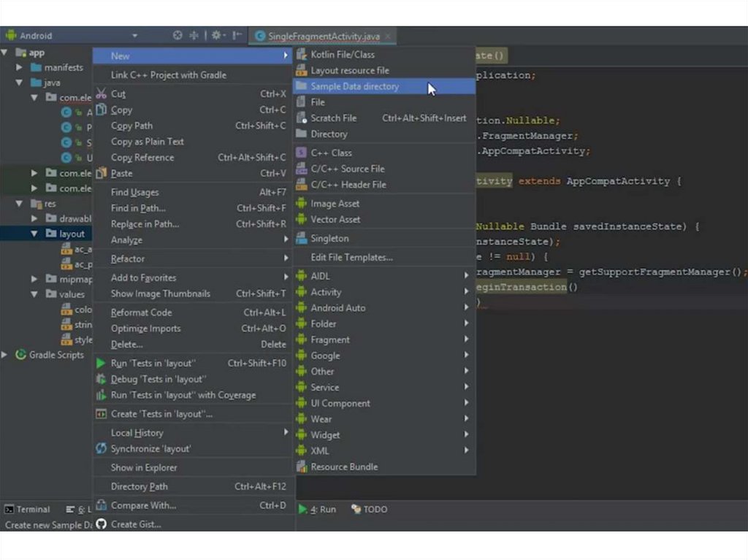This screenshot has height=560, width=748.
Task: Click the Kotlin File/Class icon
Action: (302, 55)
